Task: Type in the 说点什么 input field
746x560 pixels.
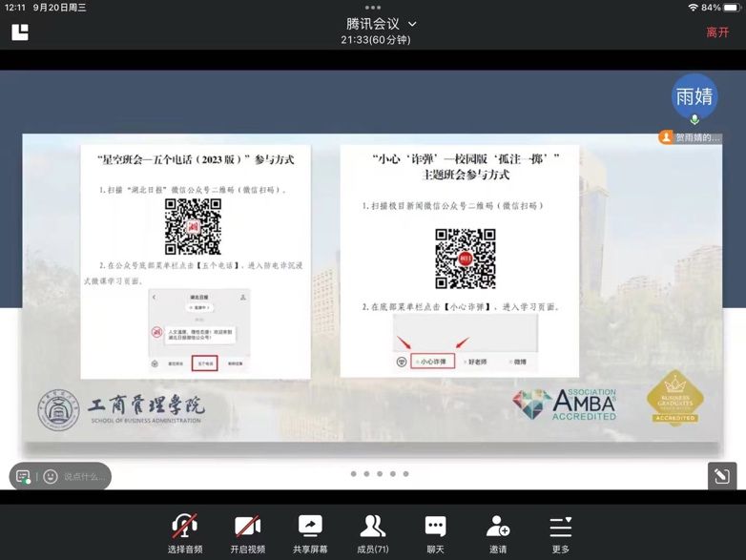Action: pyautogui.click(x=83, y=476)
